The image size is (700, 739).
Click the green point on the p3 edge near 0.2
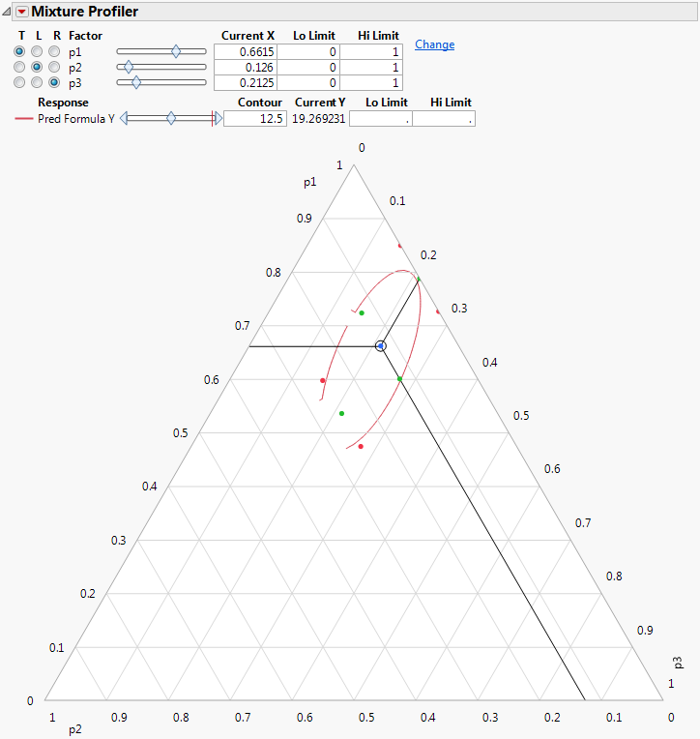tap(419, 280)
